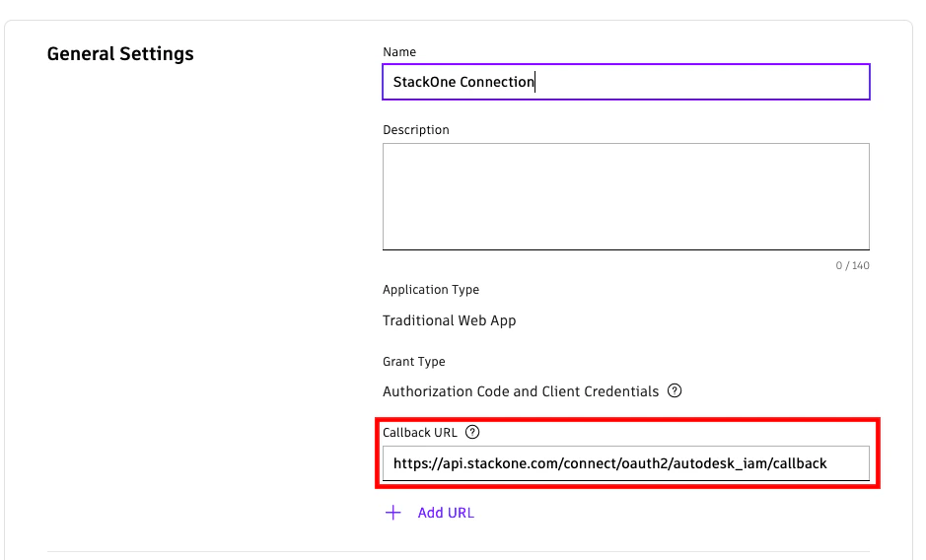The width and height of the screenshot is (926, 560).
Task: Click the 0 / 140 character counter
Action: pos(852,266)
